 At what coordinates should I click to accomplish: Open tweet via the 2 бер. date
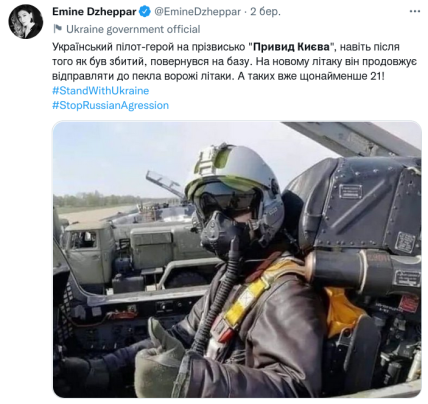[x=265, y=12]
